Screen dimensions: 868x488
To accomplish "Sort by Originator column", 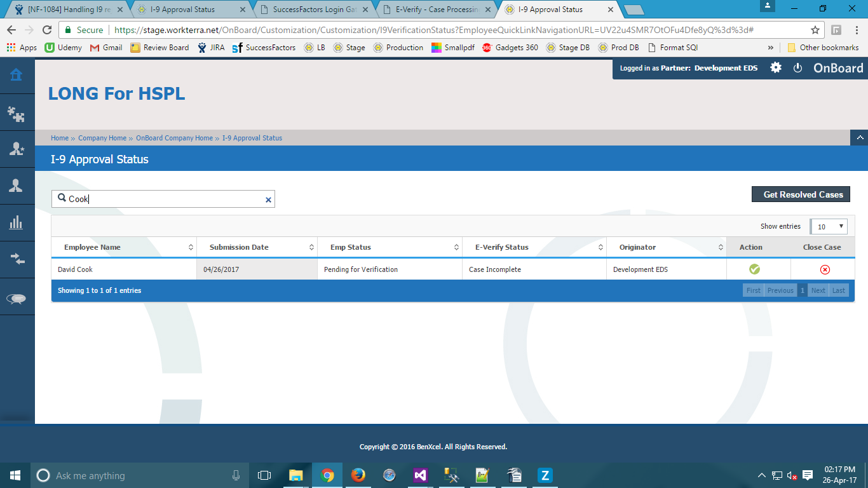I will point(667,247).
